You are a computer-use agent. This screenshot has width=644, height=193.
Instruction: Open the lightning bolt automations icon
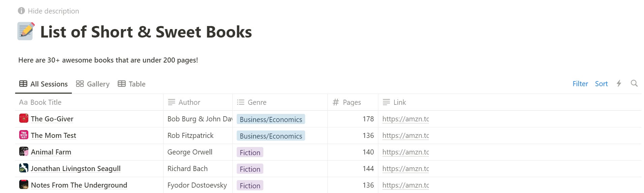point(619,83)
